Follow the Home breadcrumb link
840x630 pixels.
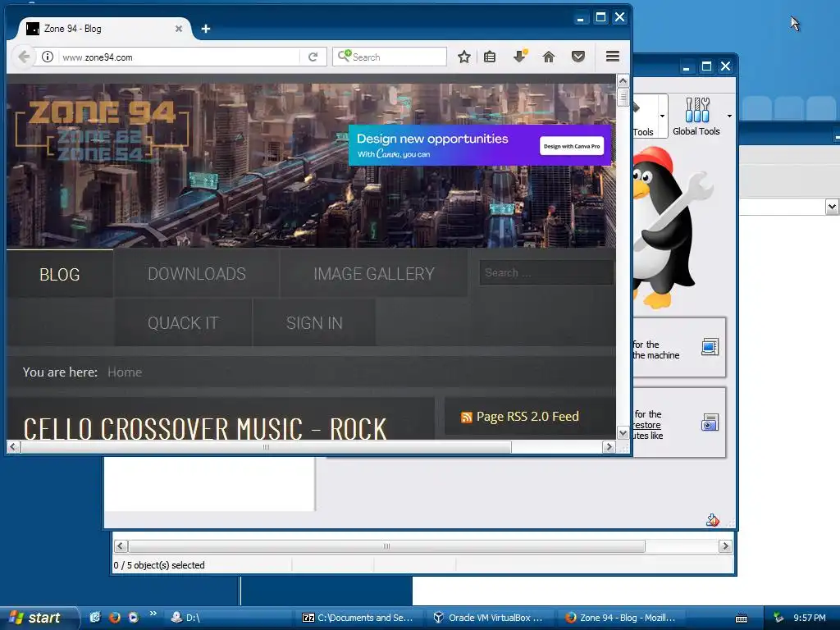pyautogui.click(x=125, y=372)
